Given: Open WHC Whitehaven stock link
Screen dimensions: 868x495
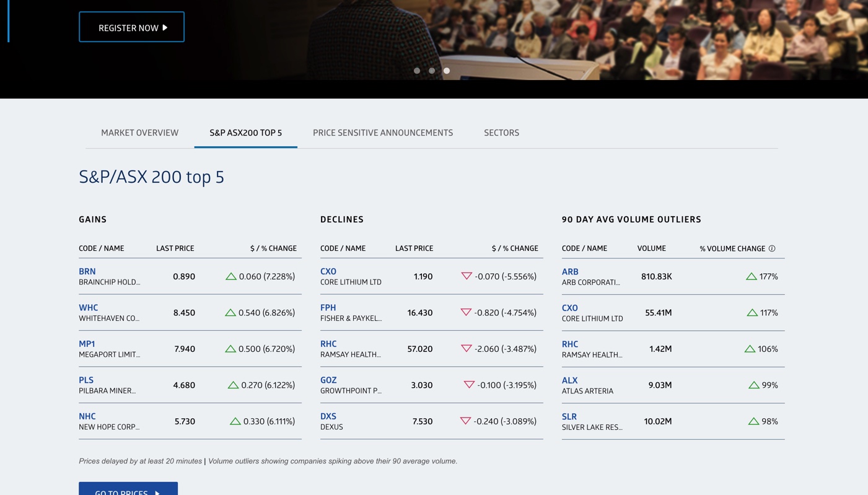Looking at the screenshot, I should click(89, 307).
